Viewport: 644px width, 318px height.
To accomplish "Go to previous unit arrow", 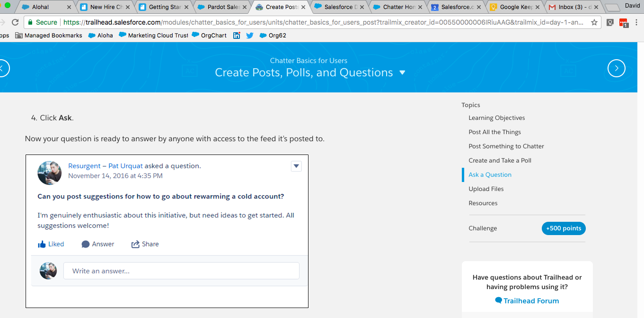I will click(x=2, y=68).
